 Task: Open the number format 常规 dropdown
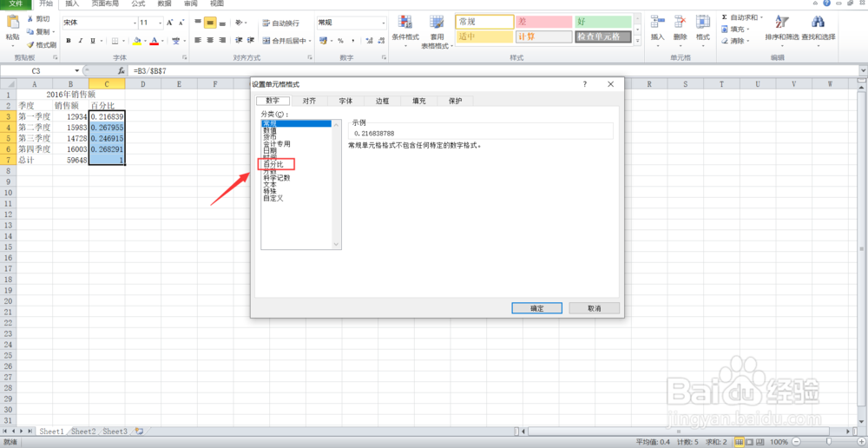point(383,23)
